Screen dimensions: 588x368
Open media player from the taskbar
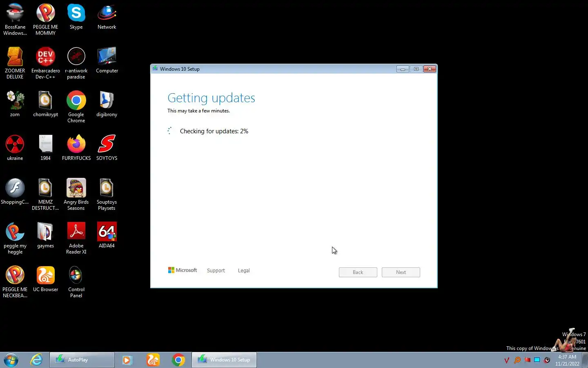[x=127, y=360]
